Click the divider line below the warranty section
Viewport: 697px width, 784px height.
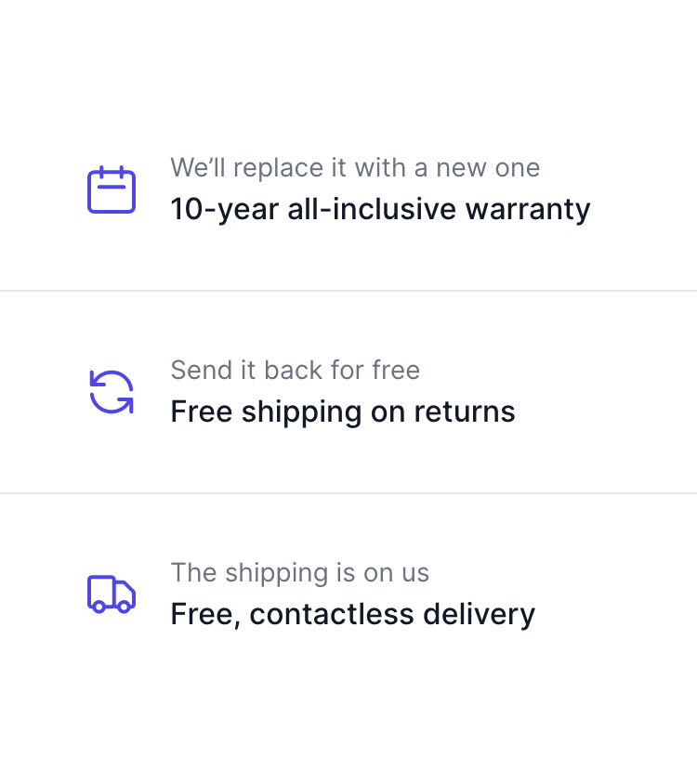click(348, 291)
